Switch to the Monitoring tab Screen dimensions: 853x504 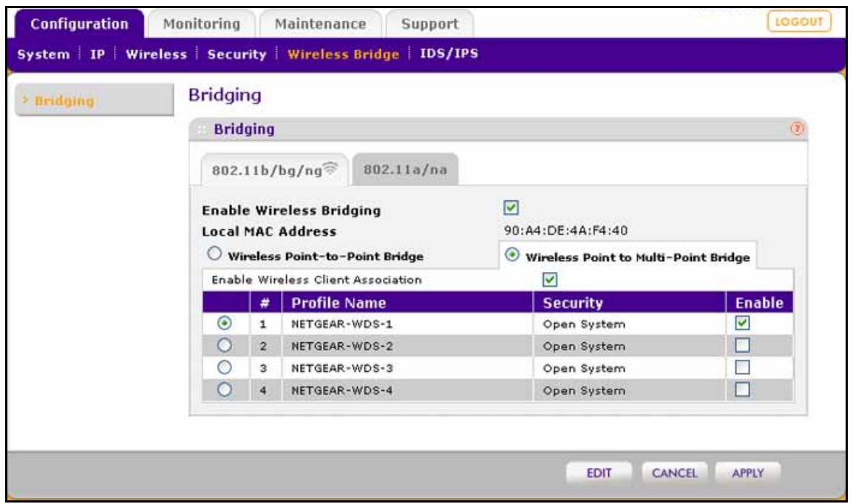202,24
